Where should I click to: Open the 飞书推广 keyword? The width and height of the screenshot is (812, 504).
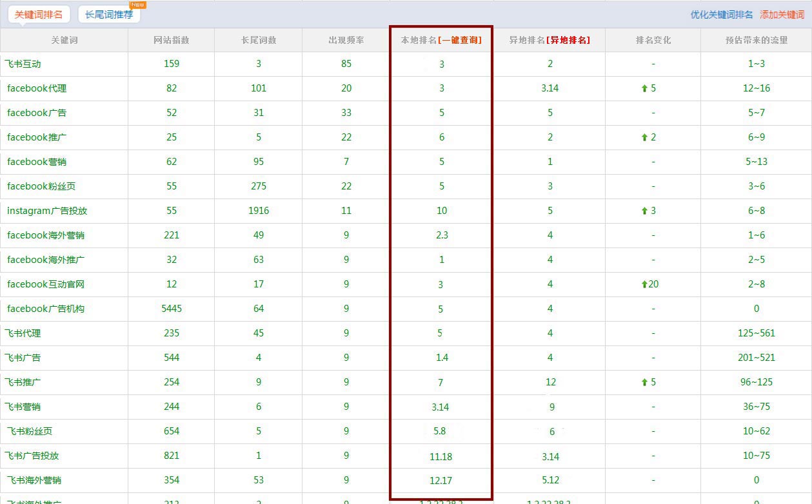23,382
